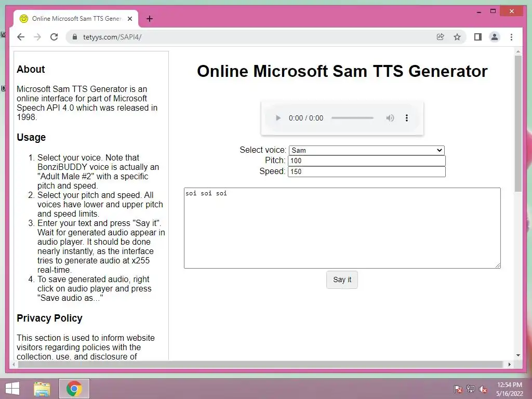Click the Say it button
The image size is (532, 399).
click(342, 280)
